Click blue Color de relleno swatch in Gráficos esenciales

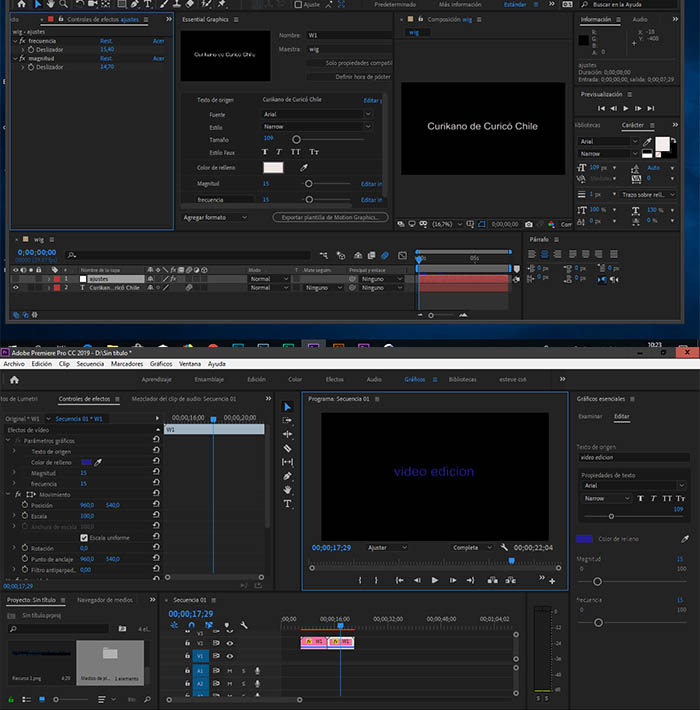click(584, 539)
